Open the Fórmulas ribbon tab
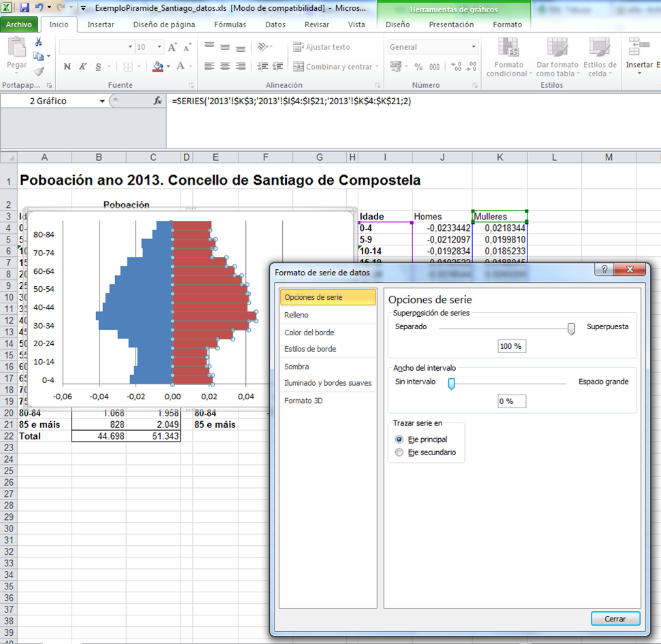 [230, 25]
